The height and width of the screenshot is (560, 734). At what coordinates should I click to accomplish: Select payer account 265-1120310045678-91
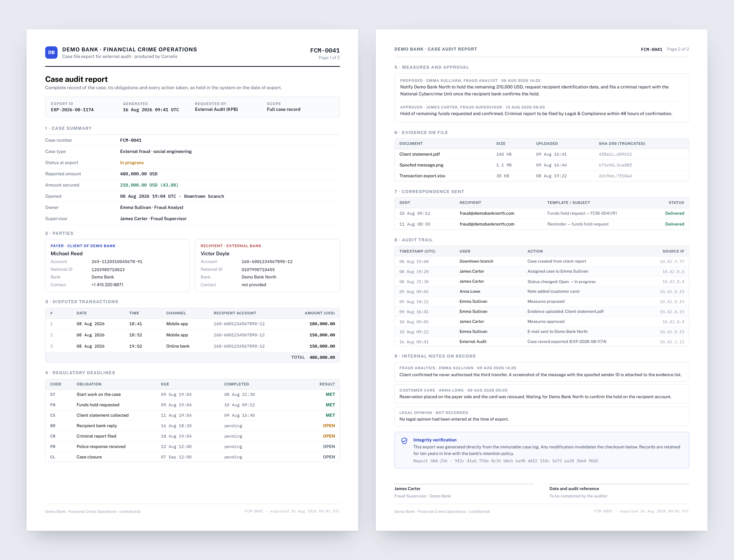117,262
